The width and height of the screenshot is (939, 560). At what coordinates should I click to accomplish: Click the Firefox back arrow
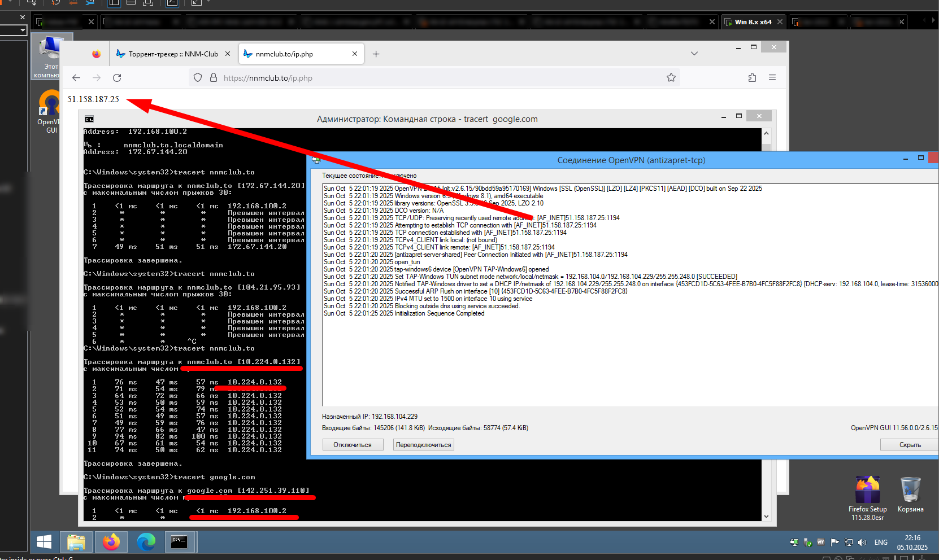point(76,78)
